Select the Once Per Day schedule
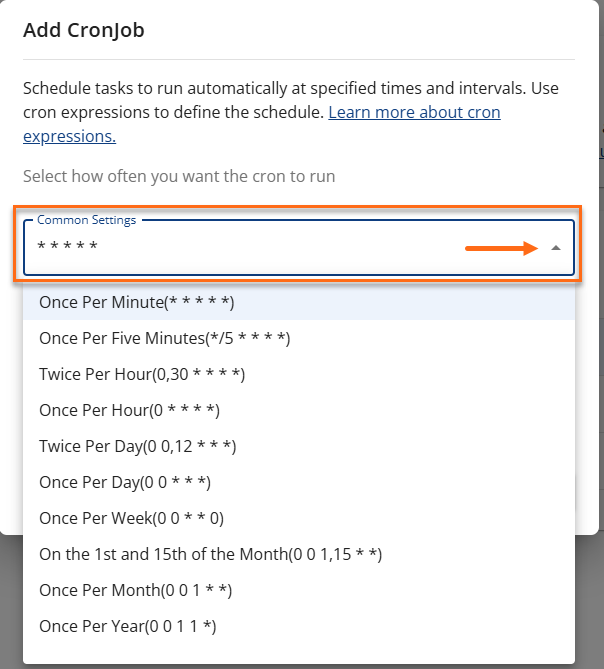604x669 pixels. [125, 482]
